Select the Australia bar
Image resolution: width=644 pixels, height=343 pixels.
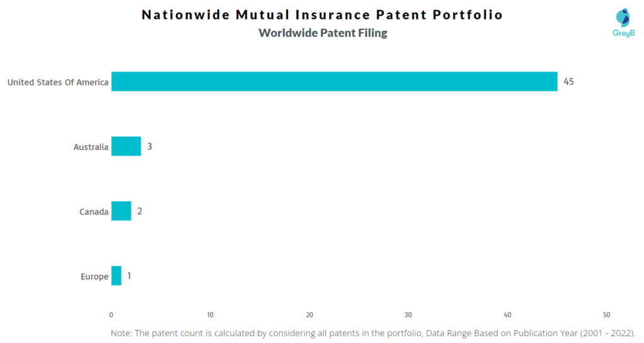(126, 146)
